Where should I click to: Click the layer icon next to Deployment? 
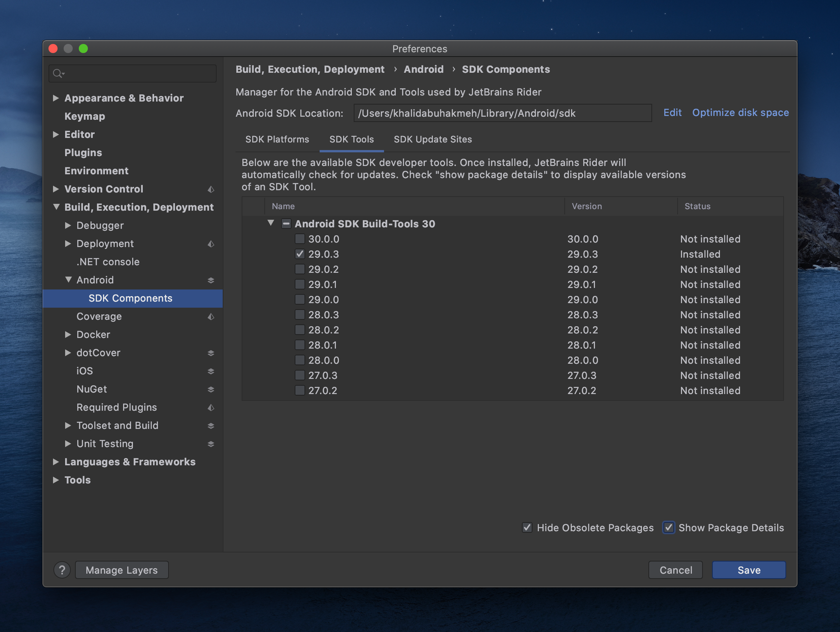click(x=211, y=244)
